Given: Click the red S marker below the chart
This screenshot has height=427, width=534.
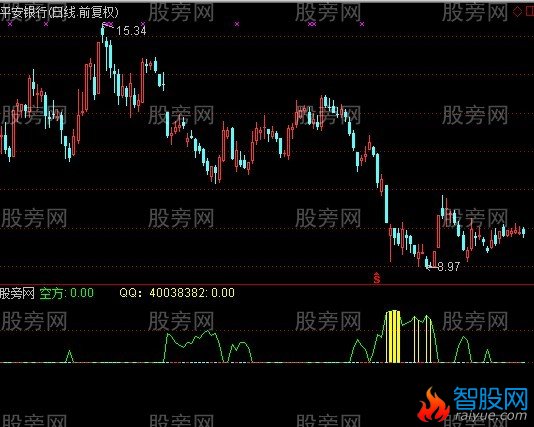Looking at the screenshot, I should [377, 278].
